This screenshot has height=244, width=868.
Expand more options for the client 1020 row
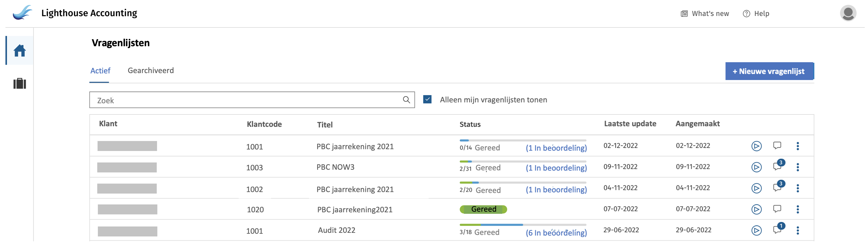797,209
